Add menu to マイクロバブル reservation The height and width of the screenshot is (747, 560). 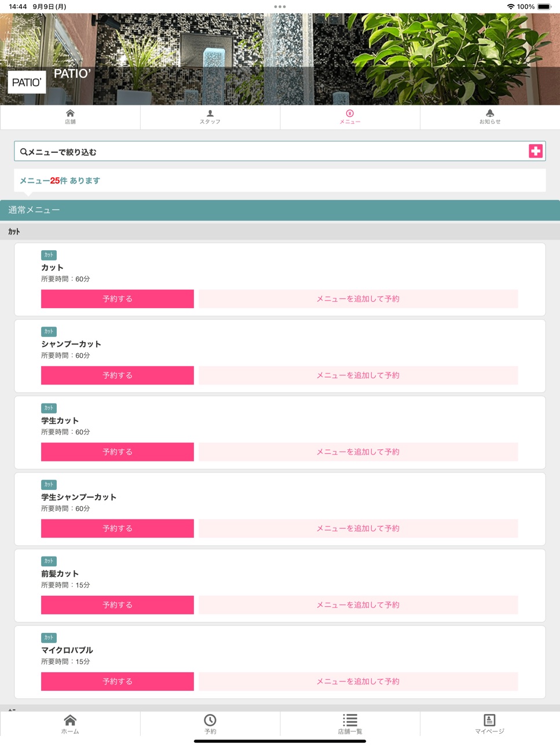[x=358, y=681]
